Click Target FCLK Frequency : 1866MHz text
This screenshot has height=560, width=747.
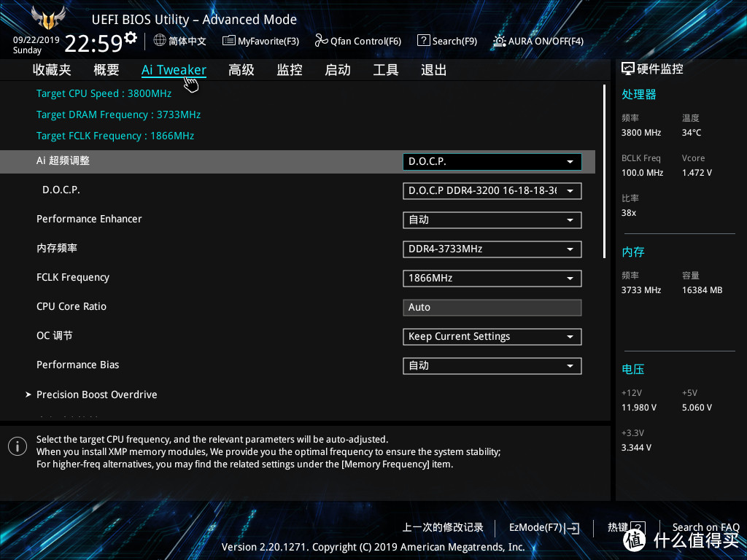(115, 136)
